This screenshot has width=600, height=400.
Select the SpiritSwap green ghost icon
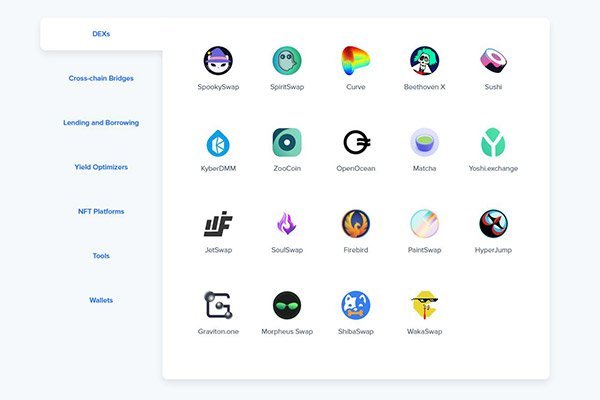click(287, 60)
